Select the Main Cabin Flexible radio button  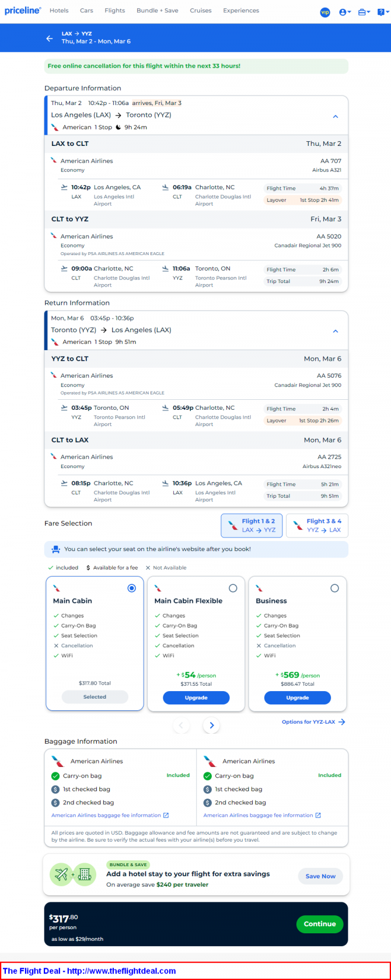point(233,588)
